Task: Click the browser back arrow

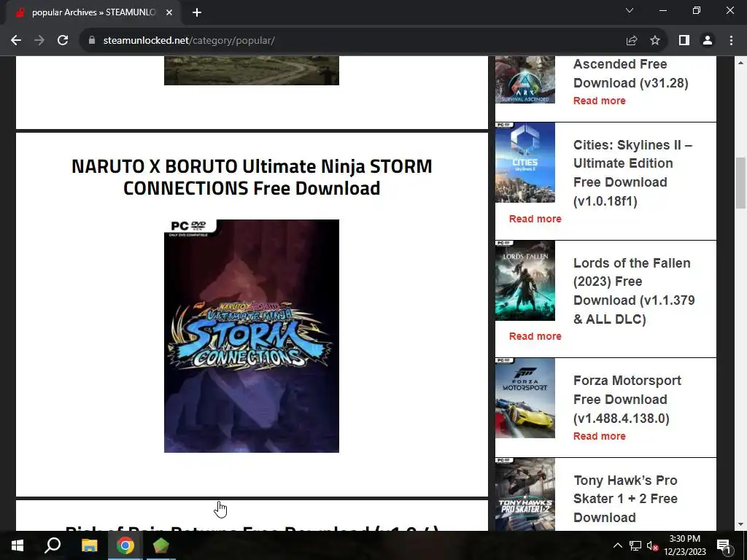Action: [16, 41]
